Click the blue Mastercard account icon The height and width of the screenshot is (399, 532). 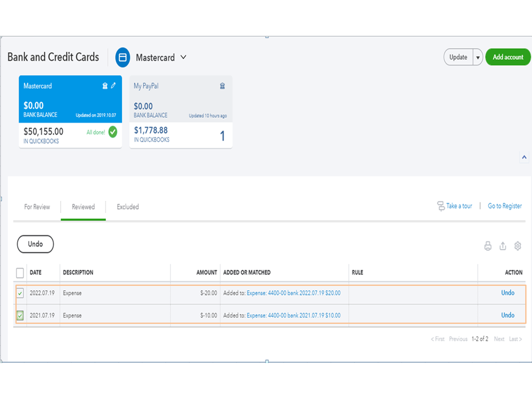[122, 58]
